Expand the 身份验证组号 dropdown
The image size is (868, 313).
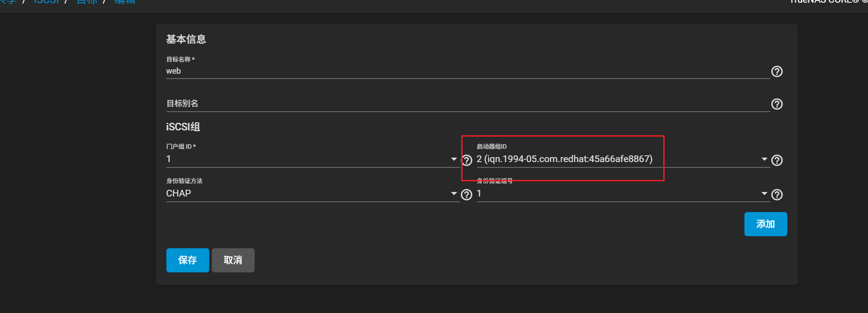764,193
